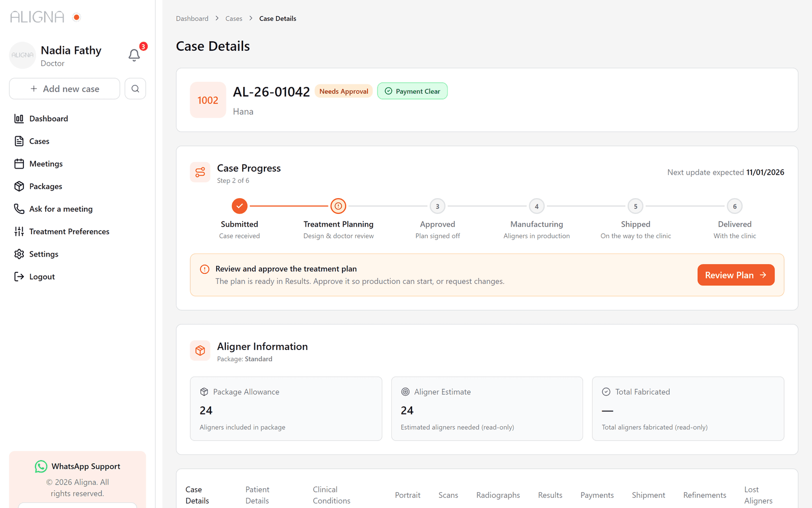812x508 pixels.
Task: Click the Treatment Planning step marker
Action: [339, 206]
